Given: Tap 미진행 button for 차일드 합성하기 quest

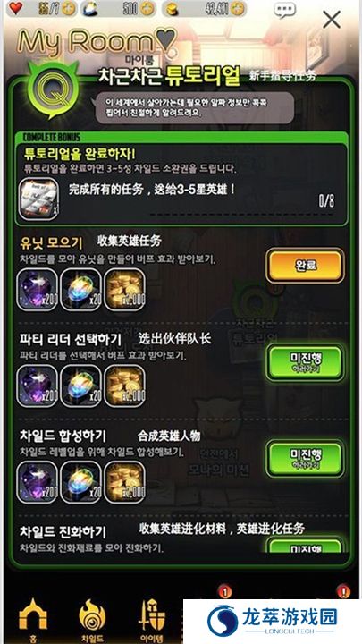Looking at the screenshot, I should click(305, 458).
